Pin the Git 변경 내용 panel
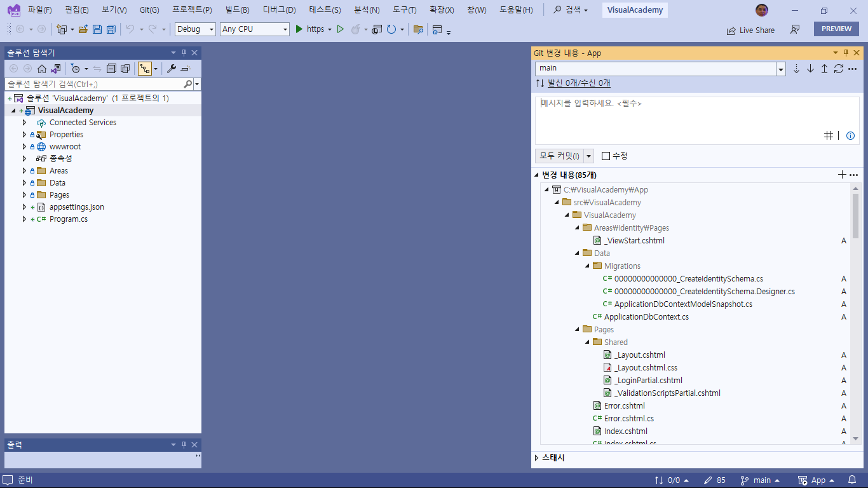This screenshot has height=488, width=868. click(x=846, y=53)
